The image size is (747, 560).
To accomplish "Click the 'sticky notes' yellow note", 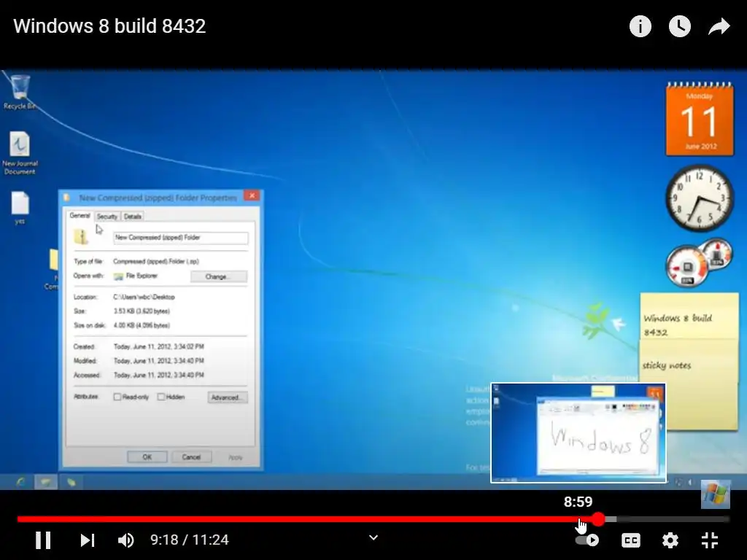I will pos(689,385).
